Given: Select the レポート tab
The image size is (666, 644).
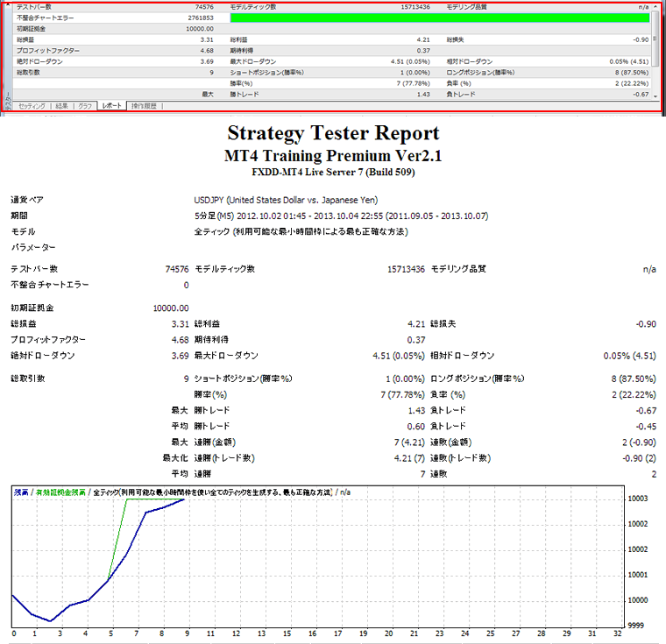Looking at the screenshot, I should pyautogui.click(x=111, y=105).
